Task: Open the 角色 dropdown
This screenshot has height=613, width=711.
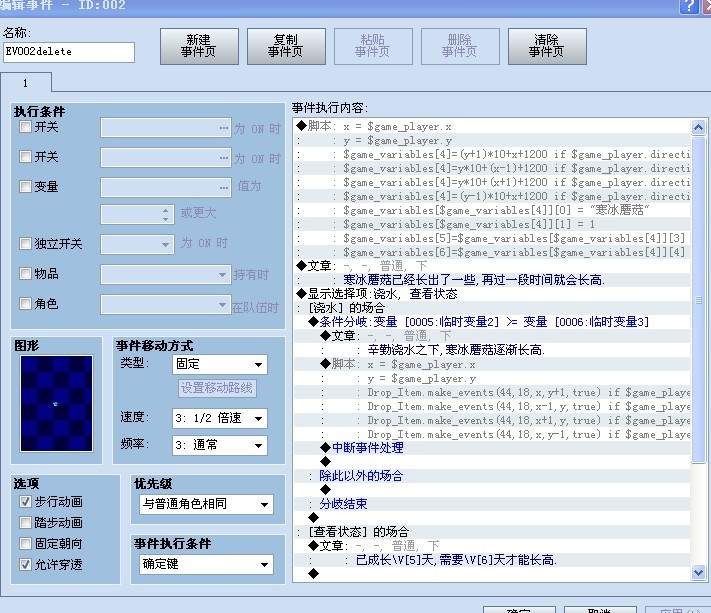Action: [166, 304]
